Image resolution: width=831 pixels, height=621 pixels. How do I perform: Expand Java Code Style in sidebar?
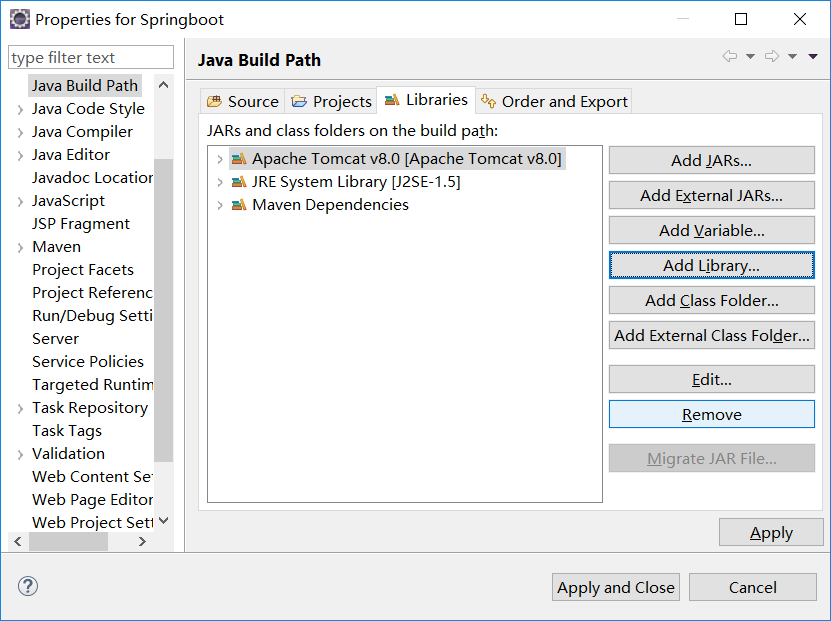click(20, 110)
